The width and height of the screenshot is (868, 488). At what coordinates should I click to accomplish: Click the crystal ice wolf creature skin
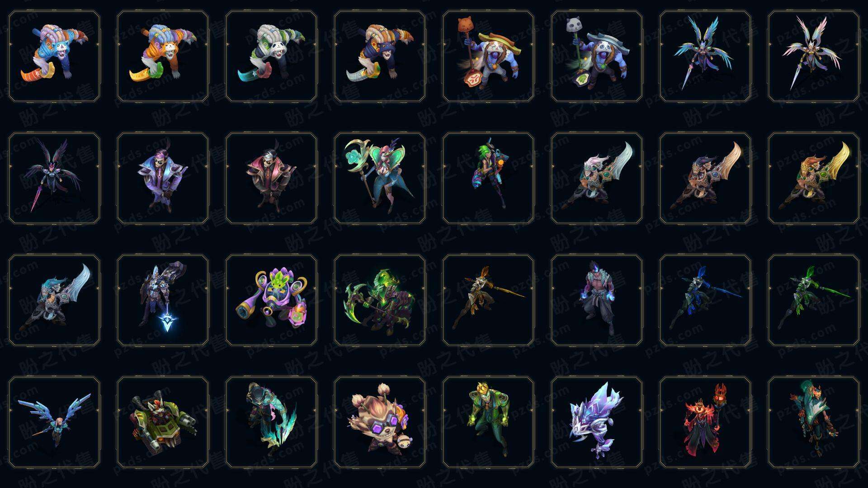597,422
